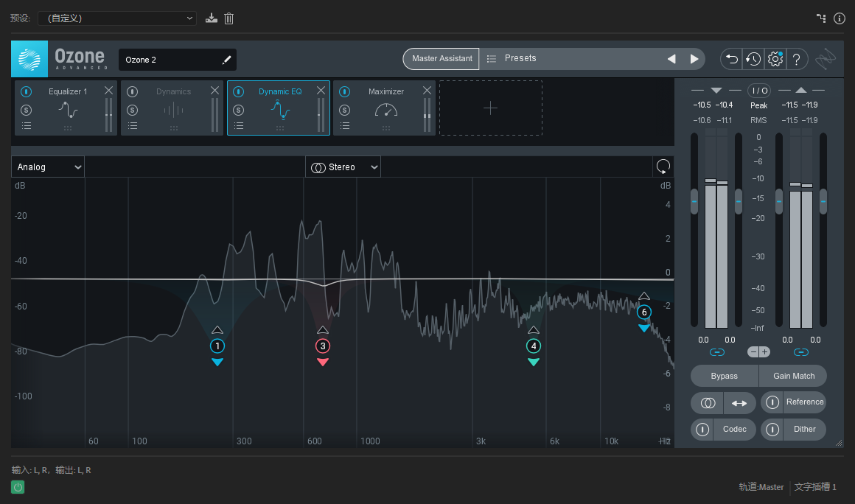
Task: Show plugin info via the circled i icon
Action: pyautogui.click(x=840, y=18)
